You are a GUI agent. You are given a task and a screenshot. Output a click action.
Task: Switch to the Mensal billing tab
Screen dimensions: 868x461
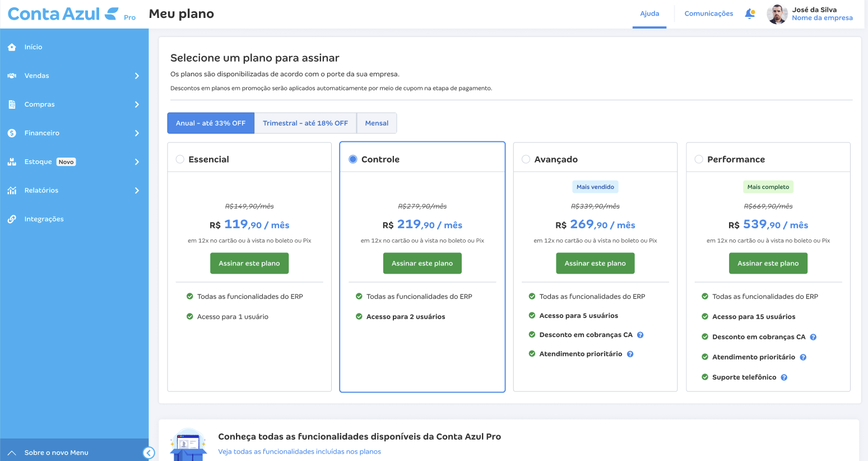[x=377, y=123]
